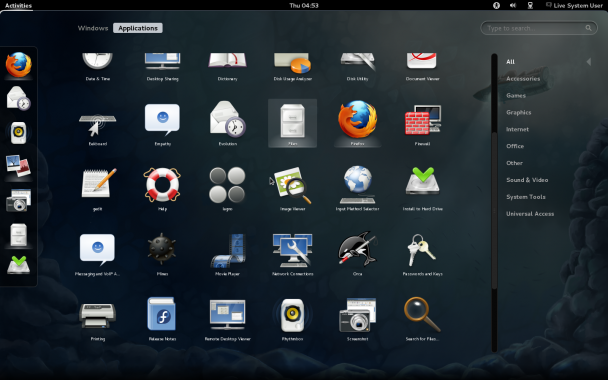Launch Desktop Sharing from the grid
The image size is (608, 380).
[162, 66]
